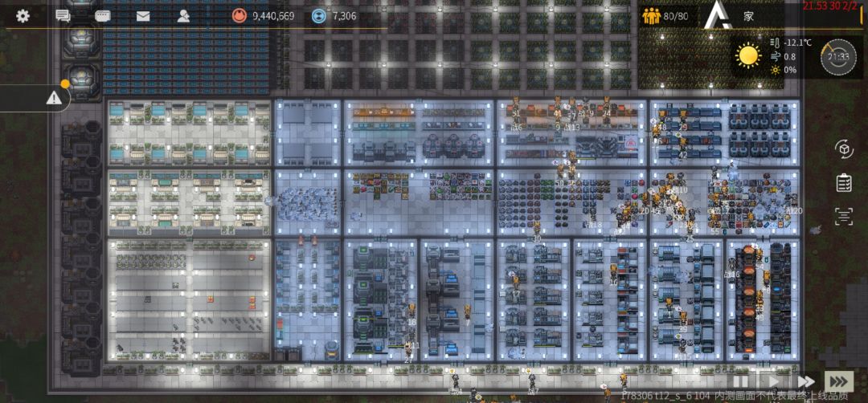Open the chat messages icon
Image resolution: width=868 pixels, height=403 pixels.
tap(63, 16)
